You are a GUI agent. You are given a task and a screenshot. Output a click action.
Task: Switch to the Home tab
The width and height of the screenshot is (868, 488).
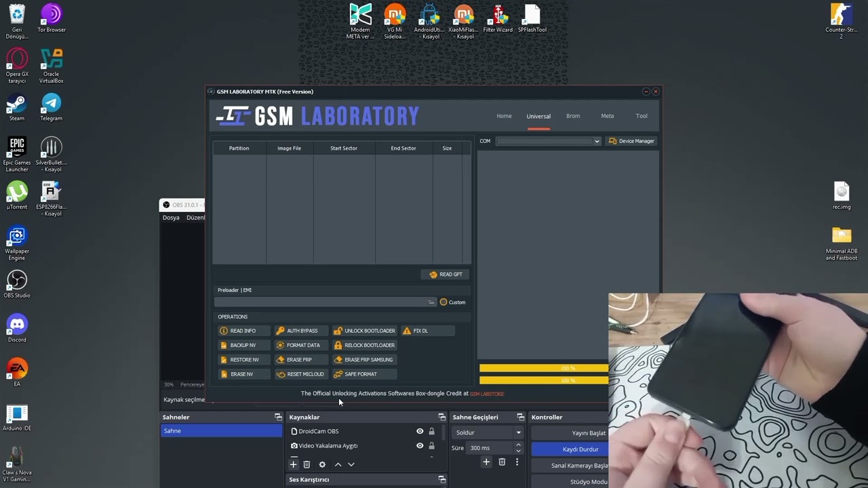(x=504, y=116)
